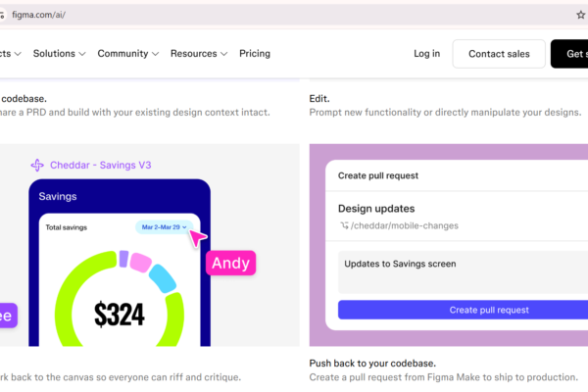Click the blue Create pull request button

pos(463,310)
